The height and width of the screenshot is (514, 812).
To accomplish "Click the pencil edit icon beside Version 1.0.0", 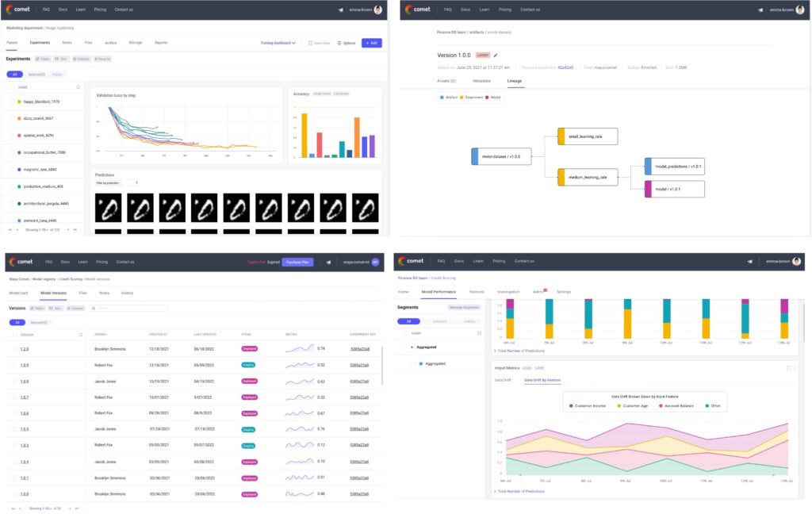I will point(496,56).
